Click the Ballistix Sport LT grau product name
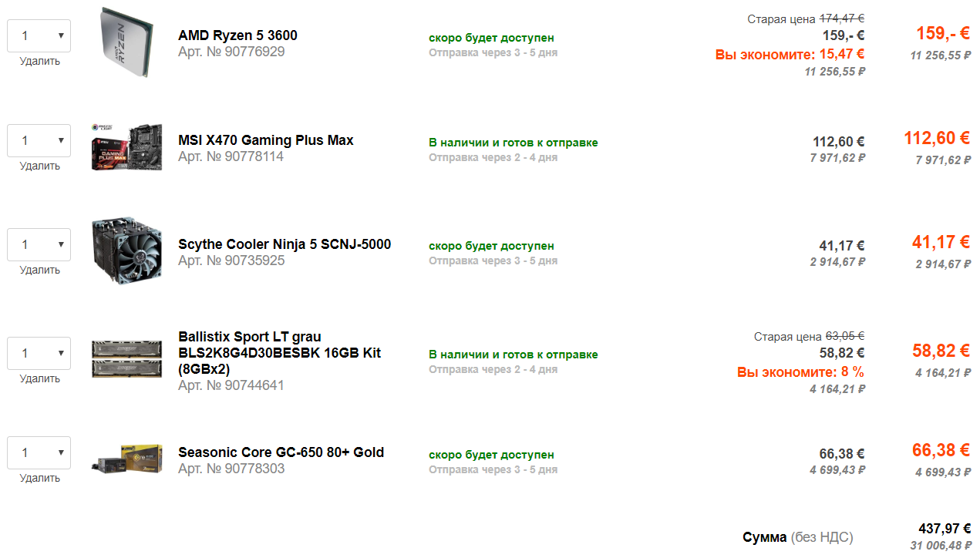The height and width of the screenshot is (558, 980). click(250, 337)
